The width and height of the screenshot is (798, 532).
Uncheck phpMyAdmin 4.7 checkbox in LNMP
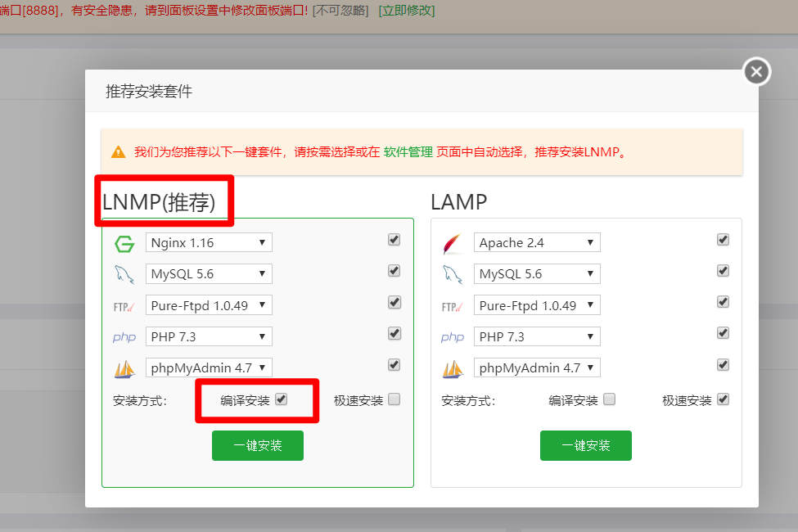tap(394, 365)
